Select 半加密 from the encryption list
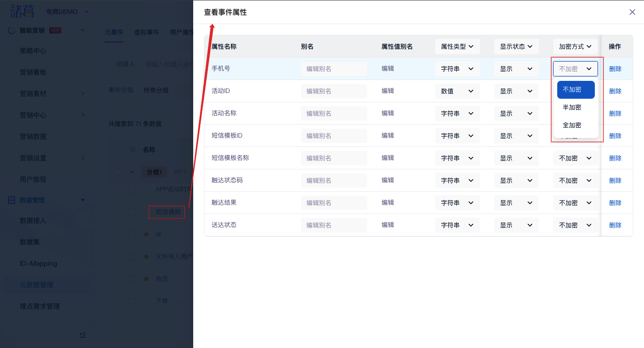Image resolution: width=644 pixels, height=348 pixels. coord(572,108)
